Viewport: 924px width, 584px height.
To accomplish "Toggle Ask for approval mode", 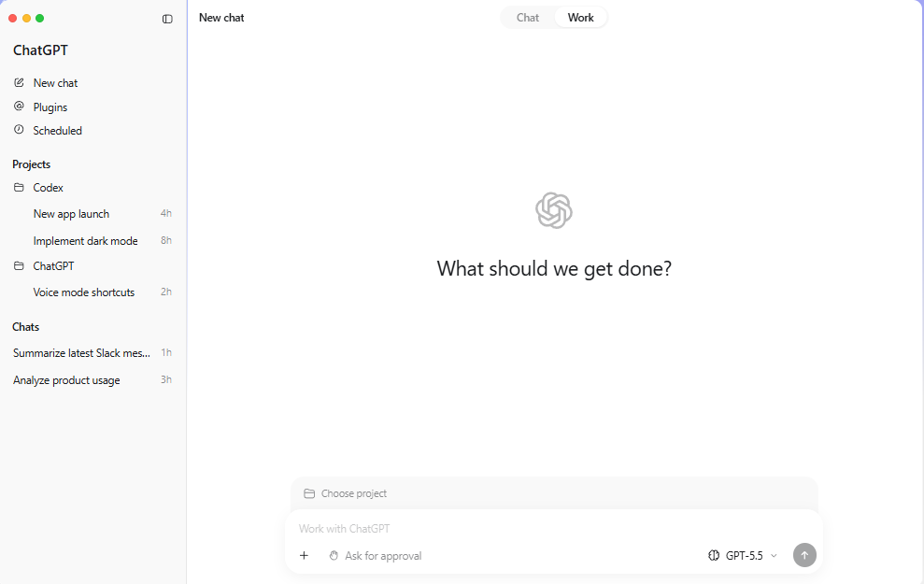I will 376,555.
